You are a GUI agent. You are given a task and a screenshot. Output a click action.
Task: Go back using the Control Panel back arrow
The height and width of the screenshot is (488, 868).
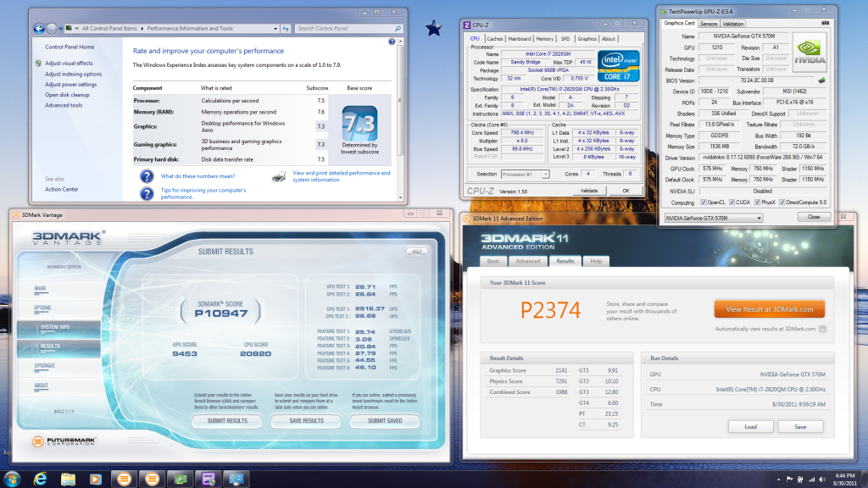(39, 29)
